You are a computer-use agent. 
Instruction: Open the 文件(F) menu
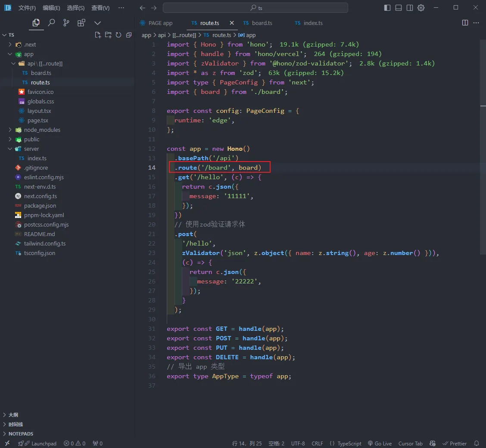(x=27, y=8)
